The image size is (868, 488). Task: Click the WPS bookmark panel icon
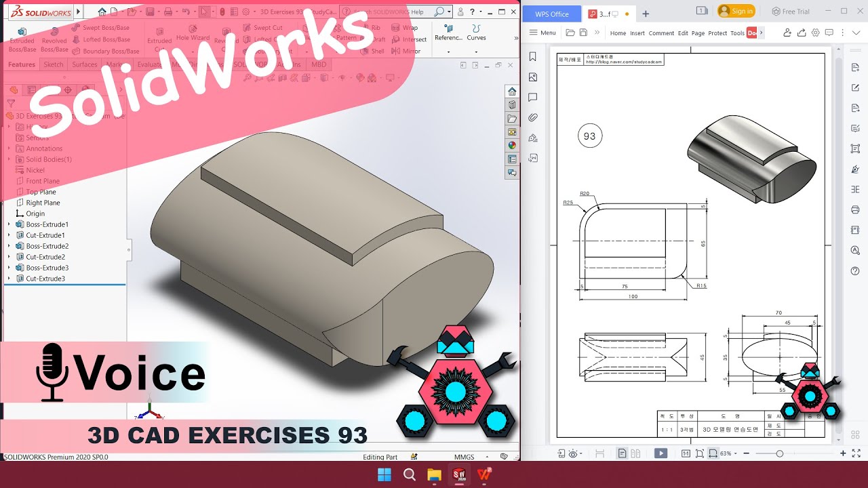tap(533, 57)
